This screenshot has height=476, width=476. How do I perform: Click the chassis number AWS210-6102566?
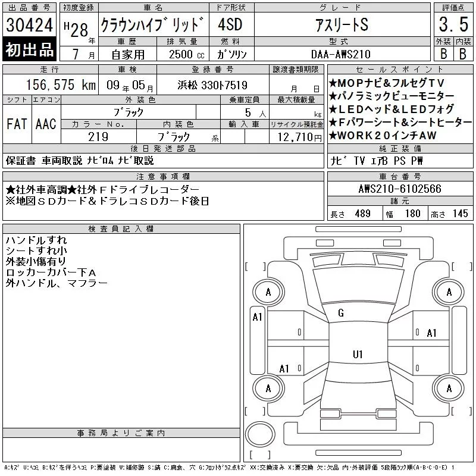coord(400,189)
